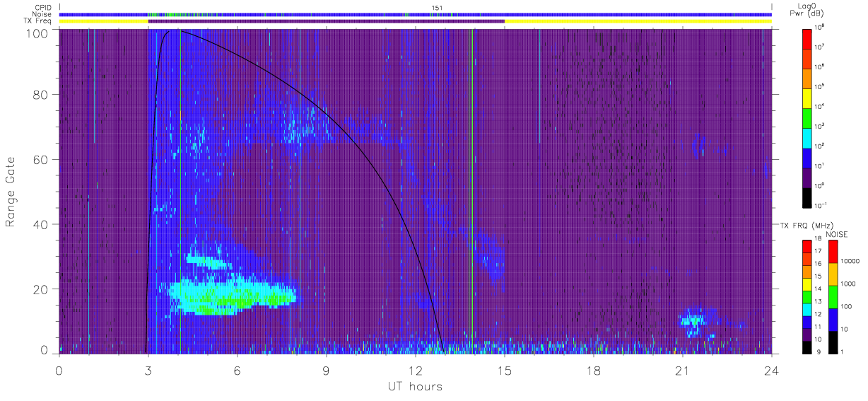The image size is (868, 401).
Task: Click the '18' label on the TX FRQ legend
Action: pyautogui.click(x=819, y=240)
